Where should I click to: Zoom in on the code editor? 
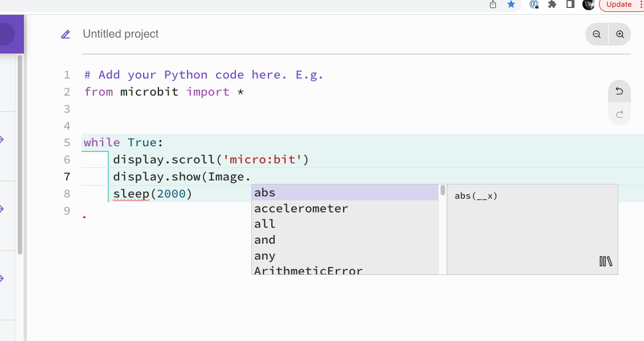click(619, 34)
